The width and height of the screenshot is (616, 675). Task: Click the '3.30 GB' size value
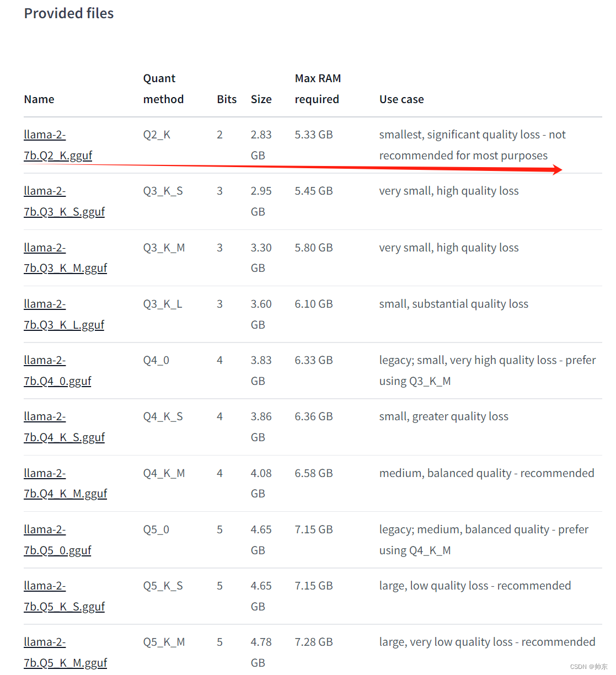point(261,258)
